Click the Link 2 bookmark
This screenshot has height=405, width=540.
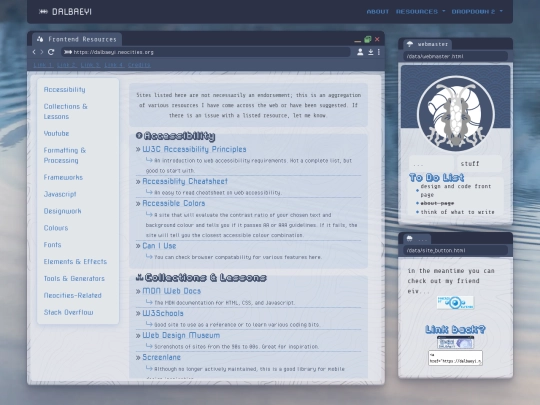click(67, 65)
